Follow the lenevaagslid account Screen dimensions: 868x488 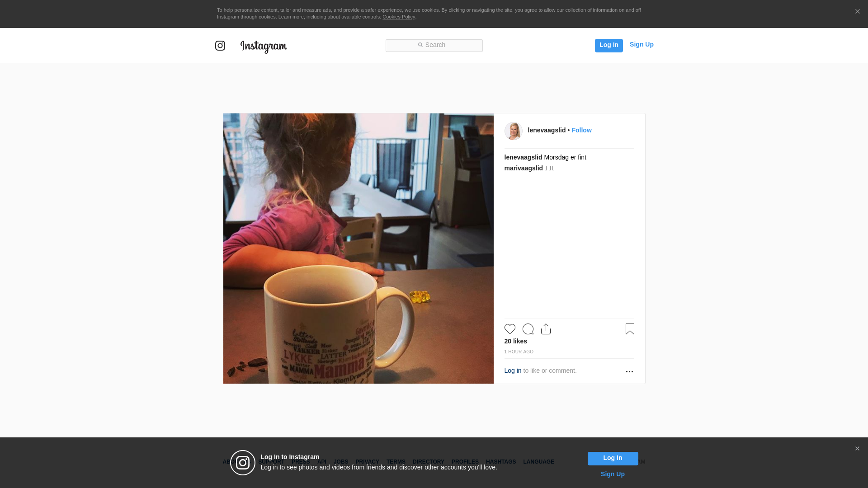point(581,130)
